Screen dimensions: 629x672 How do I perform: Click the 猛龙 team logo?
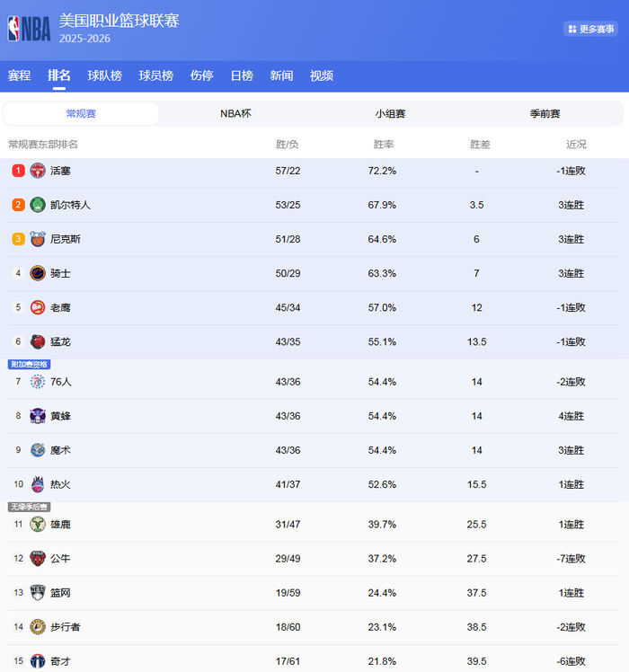point(38,341)
